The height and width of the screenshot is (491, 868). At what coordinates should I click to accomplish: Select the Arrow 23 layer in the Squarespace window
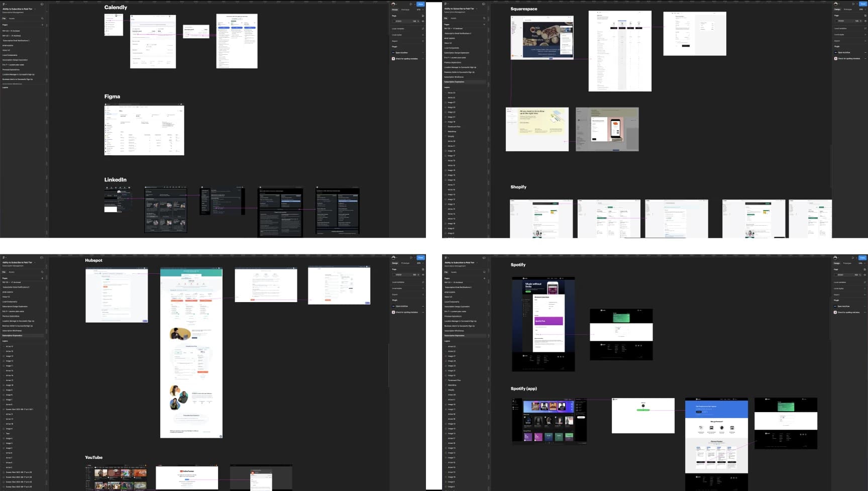click(452, 93)
